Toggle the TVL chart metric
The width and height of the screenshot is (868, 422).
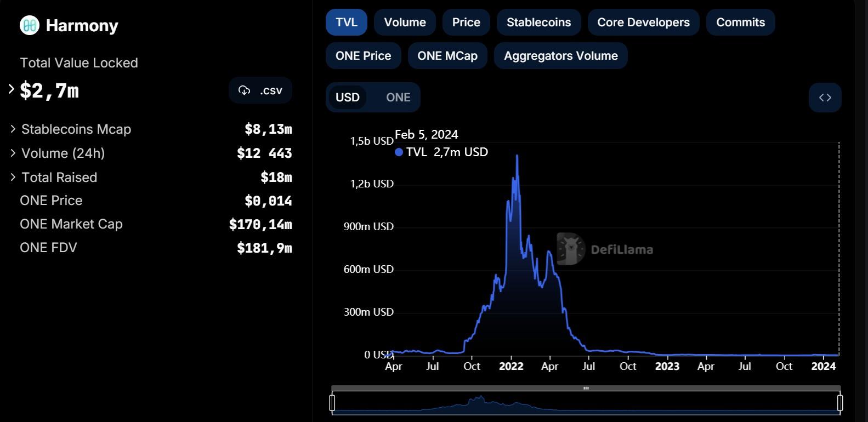coord(346,22)
